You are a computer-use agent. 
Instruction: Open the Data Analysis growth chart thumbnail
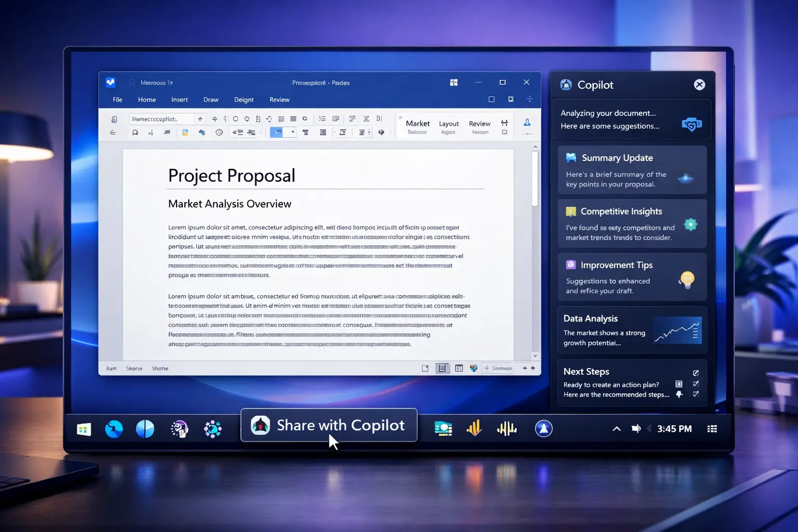coord(677,329)
